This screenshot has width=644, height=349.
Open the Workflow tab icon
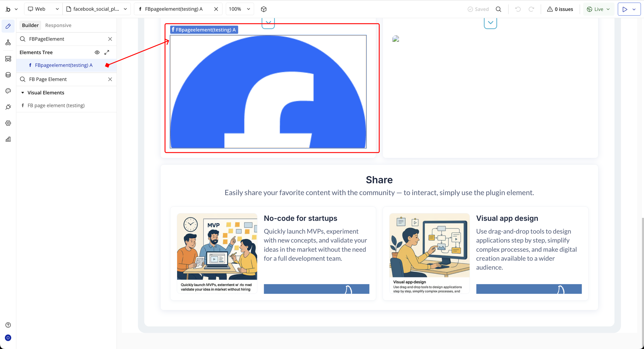[8, 42]
